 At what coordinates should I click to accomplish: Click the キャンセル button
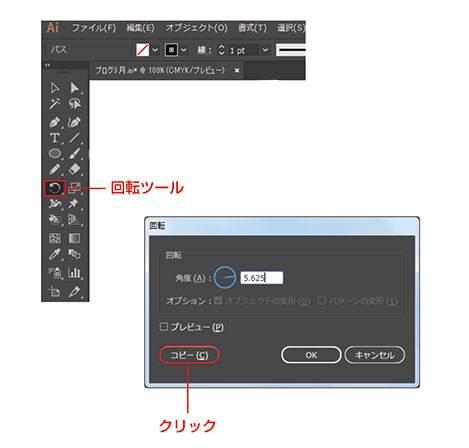coord(375,355)
